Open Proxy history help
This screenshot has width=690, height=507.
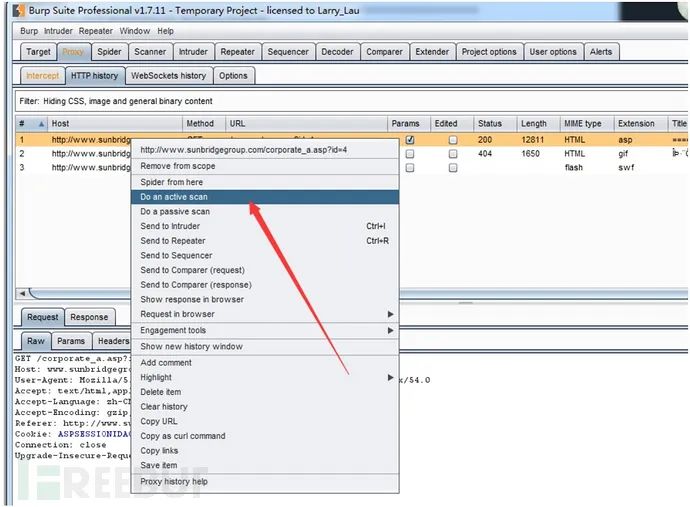(265, 481)
